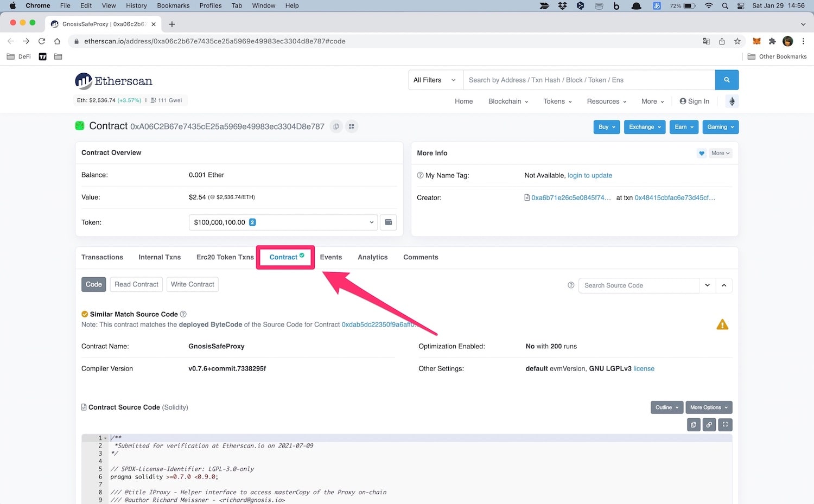
Task: Open the Earn dropdown button
Action: (x=684, y=127)
